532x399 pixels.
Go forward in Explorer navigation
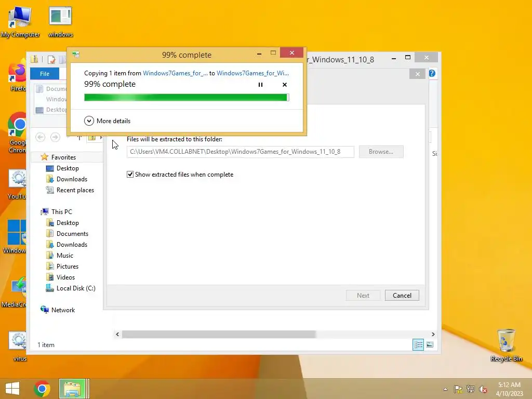(x=55, y=137)
